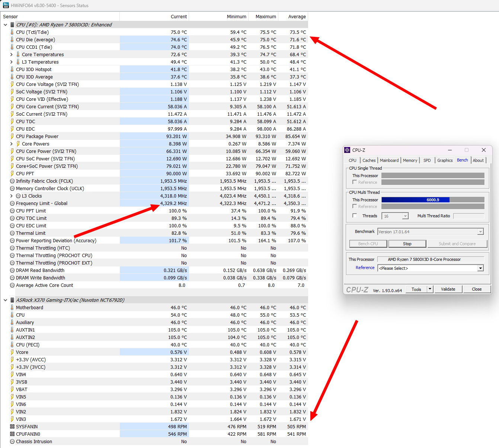Click lightning icon beside CPU Core Voltage
Image resolution: width=499 pixels, height=448 pixels.
point(12,84)
